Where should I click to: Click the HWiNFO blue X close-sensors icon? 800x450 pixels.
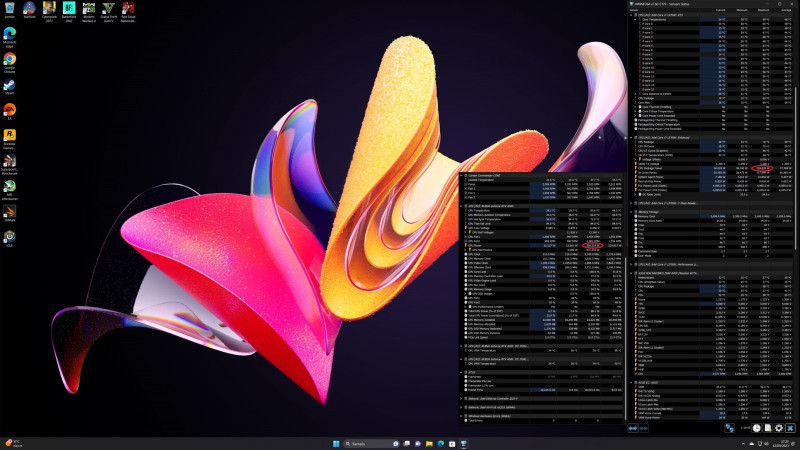coord(790,429)
